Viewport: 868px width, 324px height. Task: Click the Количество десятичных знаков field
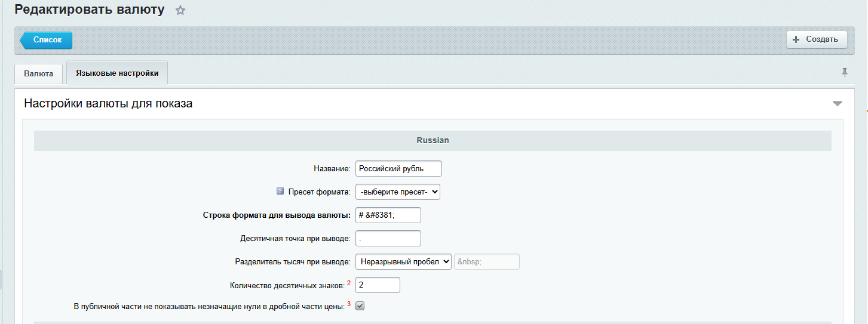(x=378, y=285)
